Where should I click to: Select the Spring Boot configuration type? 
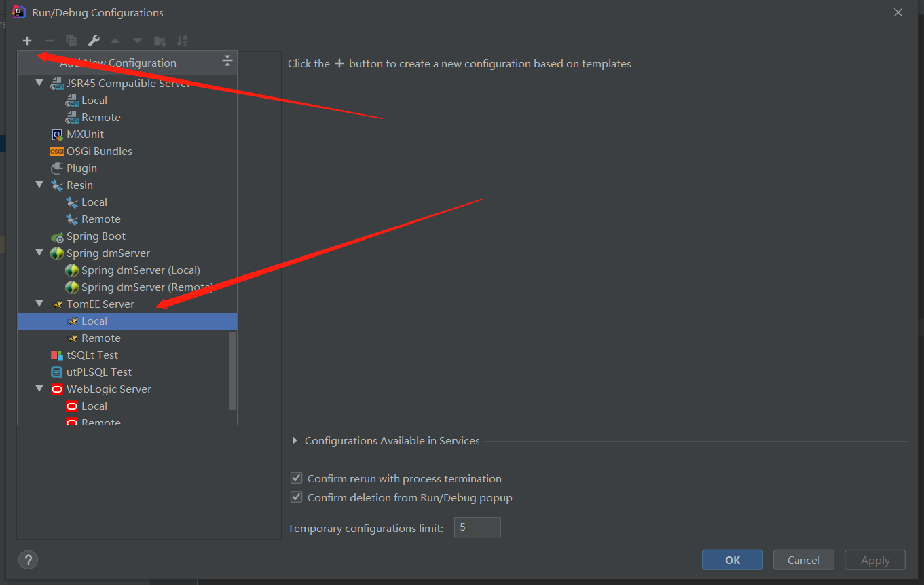(x=128, y=236)
